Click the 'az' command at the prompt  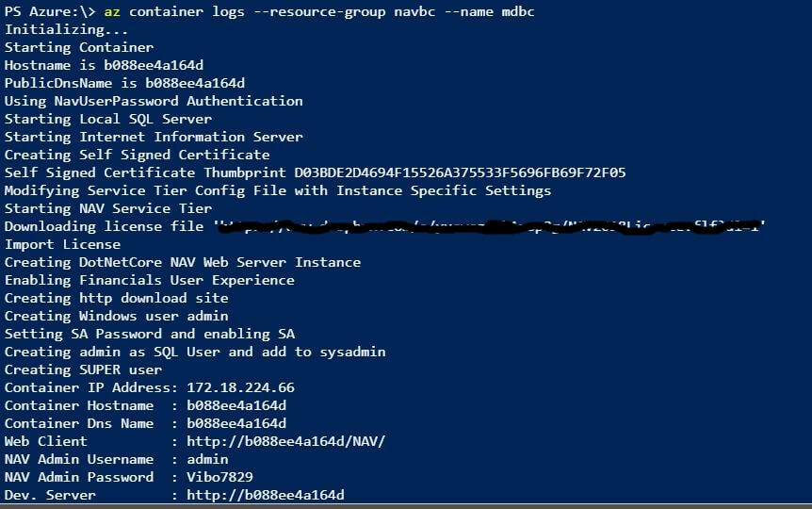112,11
